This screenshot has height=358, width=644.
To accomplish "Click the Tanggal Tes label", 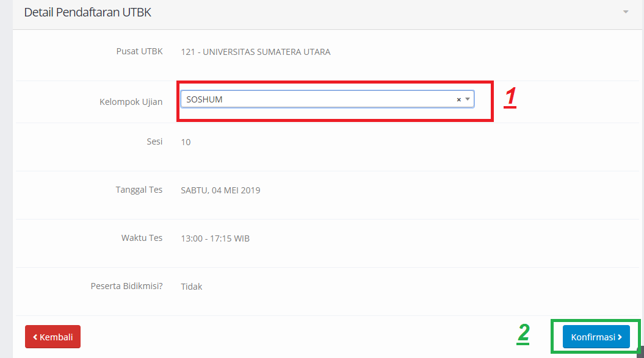I will [x=139, y=190].
